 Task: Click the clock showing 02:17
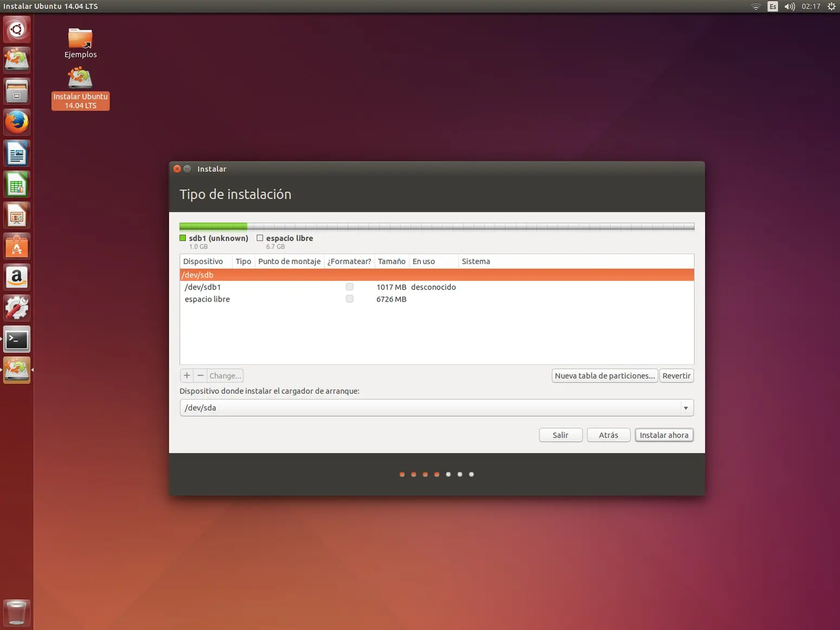pos(811,7)
